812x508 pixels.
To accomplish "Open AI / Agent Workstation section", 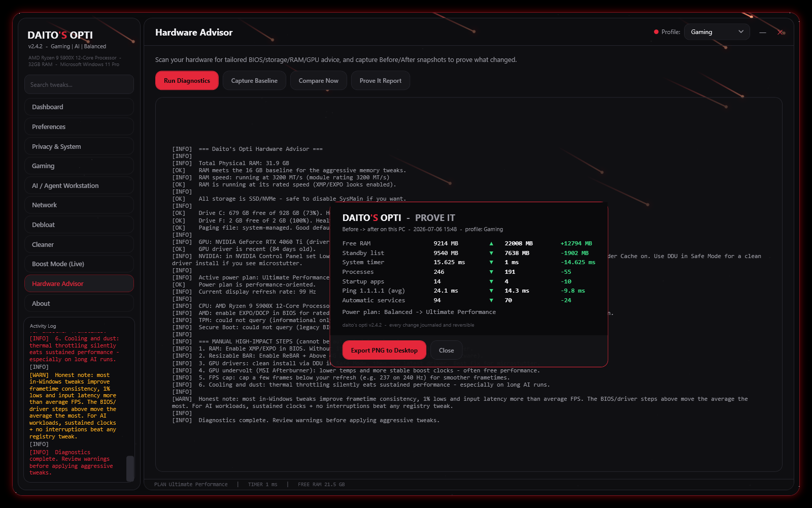I will click(79, 186).
